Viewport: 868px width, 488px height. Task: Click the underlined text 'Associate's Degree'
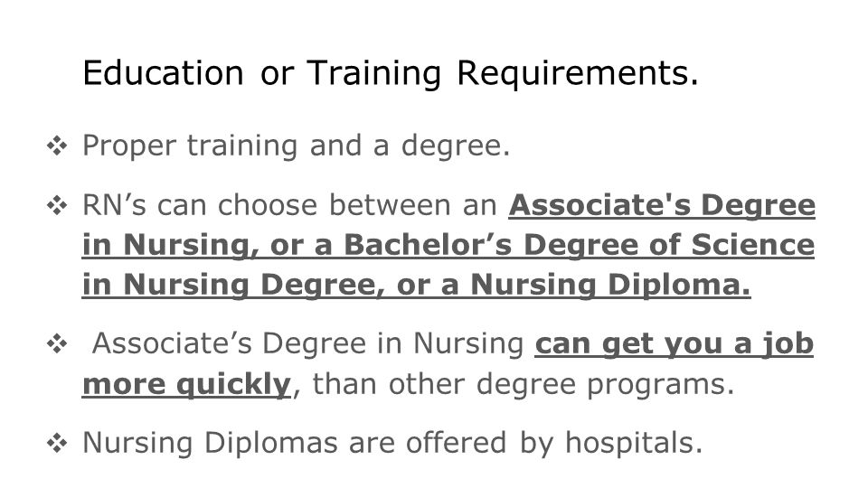click(662, 205)
